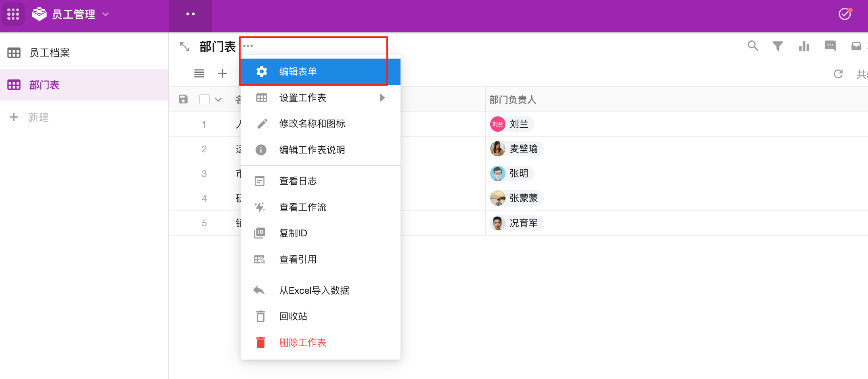Click row number 3 in table
Screen dimensions: 868x379
[204, 174]
